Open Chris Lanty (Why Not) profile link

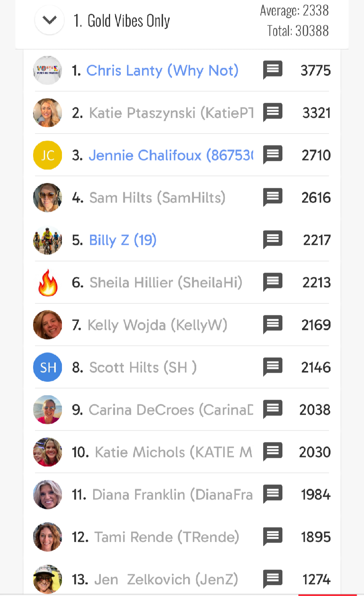[x=162, y=70]
